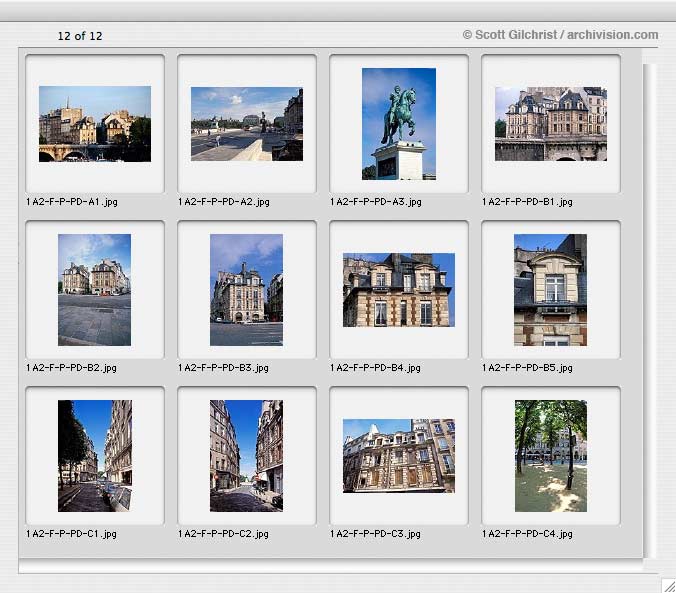Click the window resize grip corner
676x593 pixels.
[x=669, y=586]
